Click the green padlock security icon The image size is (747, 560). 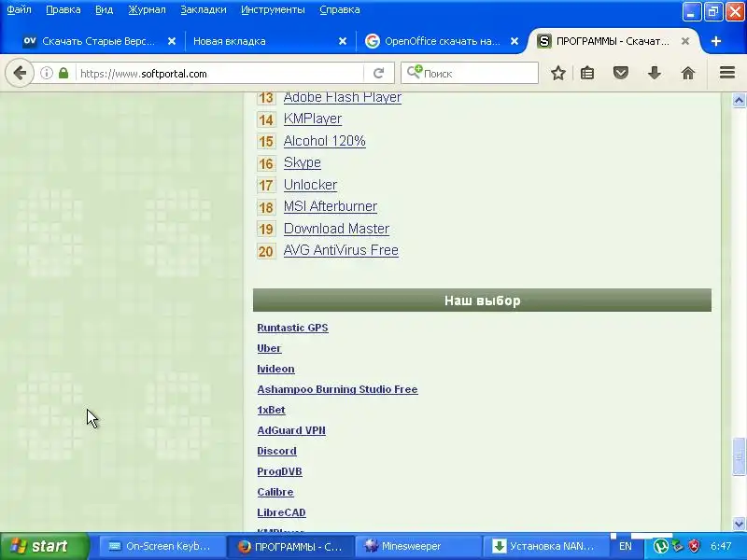pos(63,74)
